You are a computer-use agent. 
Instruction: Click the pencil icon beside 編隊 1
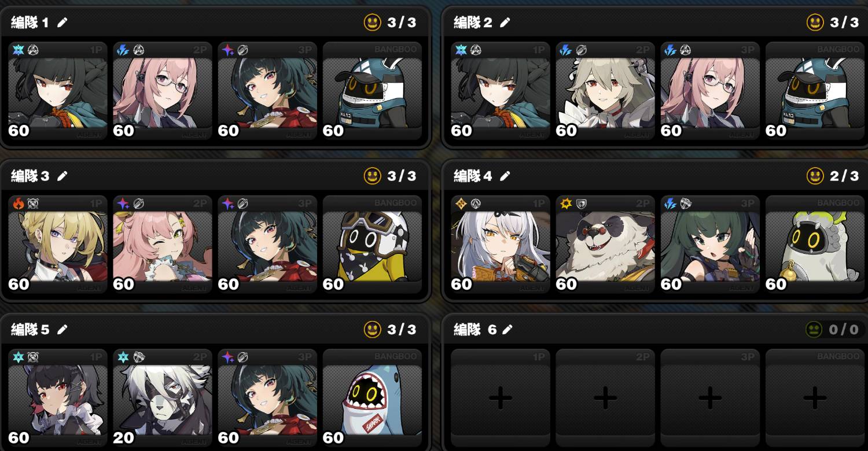tap(62, 23)
